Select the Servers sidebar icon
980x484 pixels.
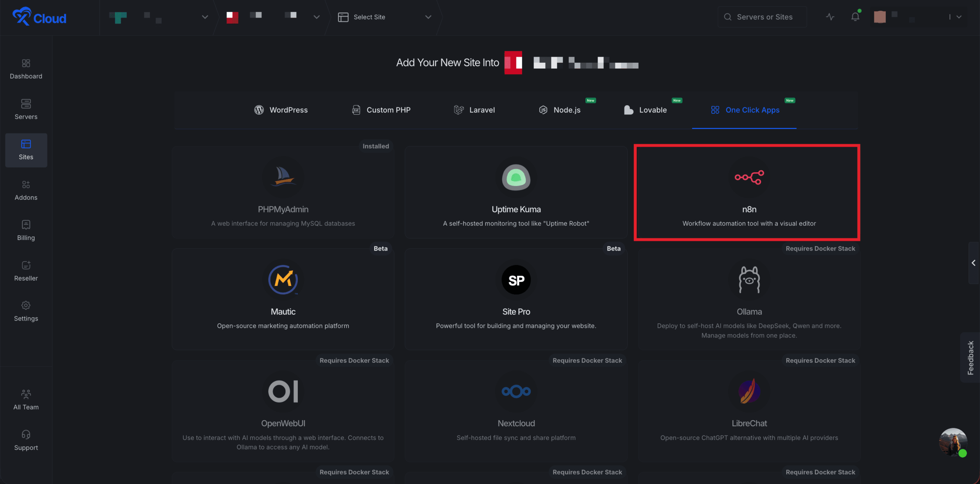coord(26,109)
